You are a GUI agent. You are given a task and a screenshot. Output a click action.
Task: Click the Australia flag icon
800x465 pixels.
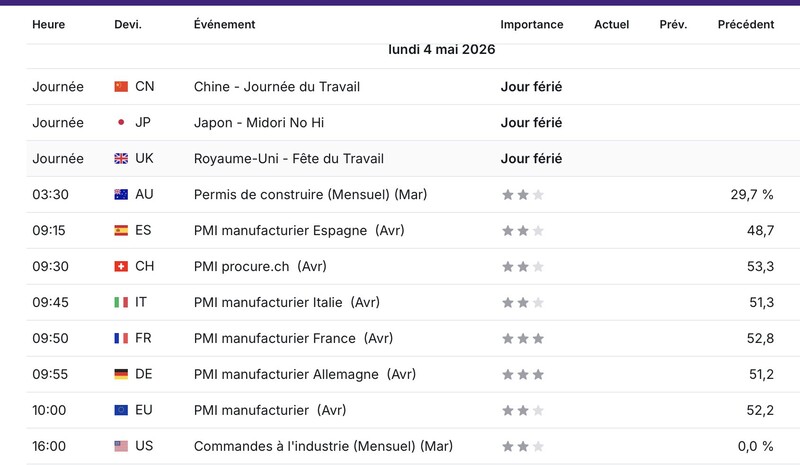(121, 194)
